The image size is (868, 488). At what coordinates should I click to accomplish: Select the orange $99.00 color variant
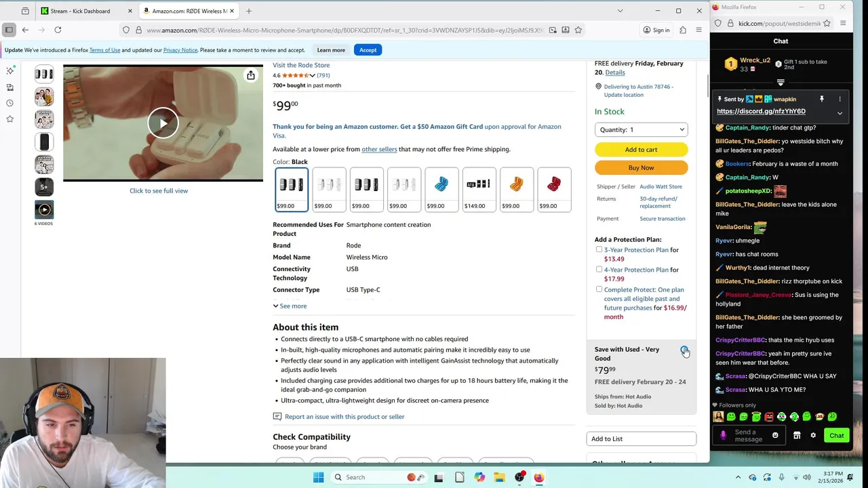point(517,190)
